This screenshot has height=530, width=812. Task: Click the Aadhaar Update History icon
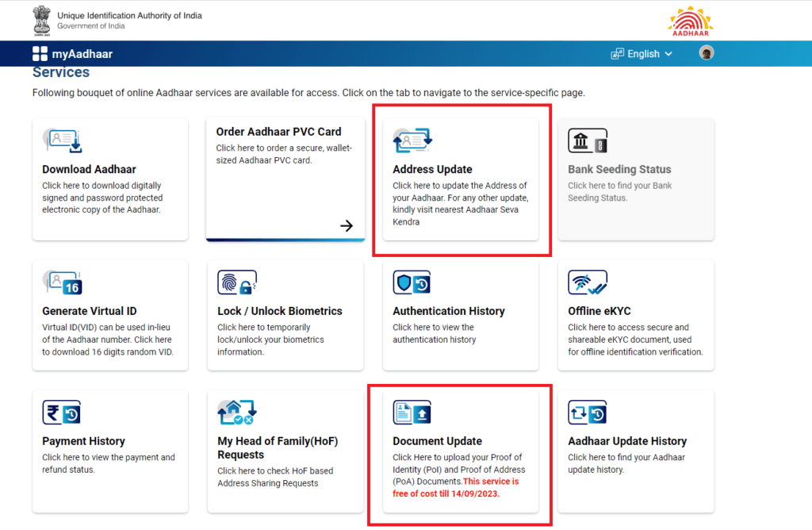point(588,413)
